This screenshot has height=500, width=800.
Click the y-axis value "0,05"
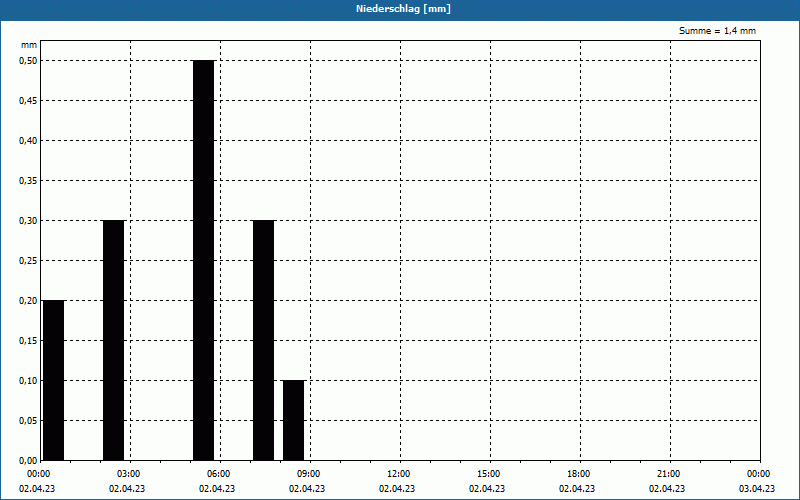[x=28, y=421]
